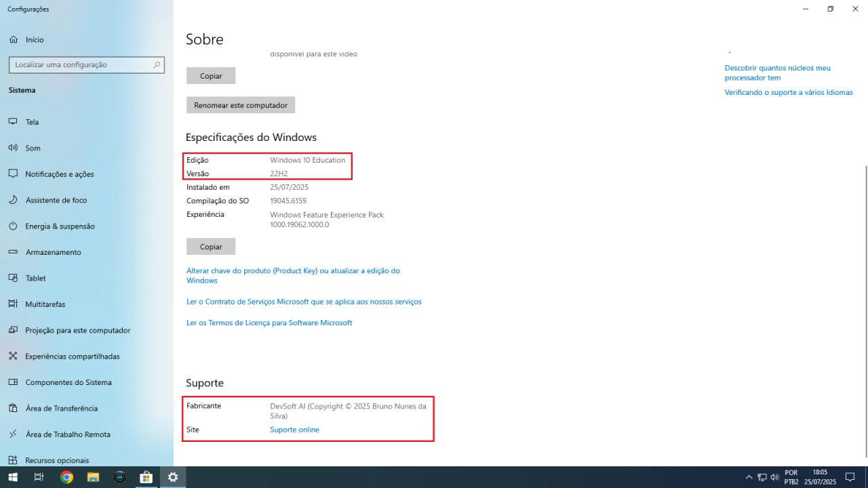Click Copiar button under Windows specifications

(x=210, y=247)
